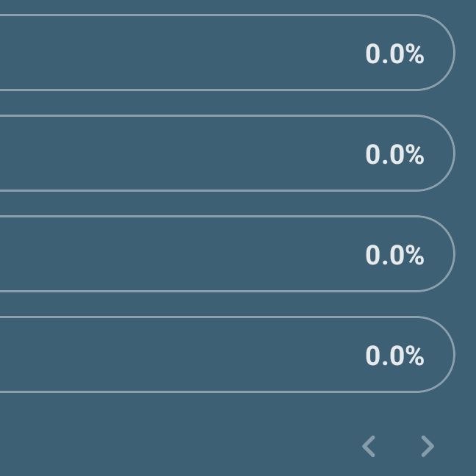Click the percent sign in the top row
The height and width of the screenshot is (476, 476).
(415, 54)
